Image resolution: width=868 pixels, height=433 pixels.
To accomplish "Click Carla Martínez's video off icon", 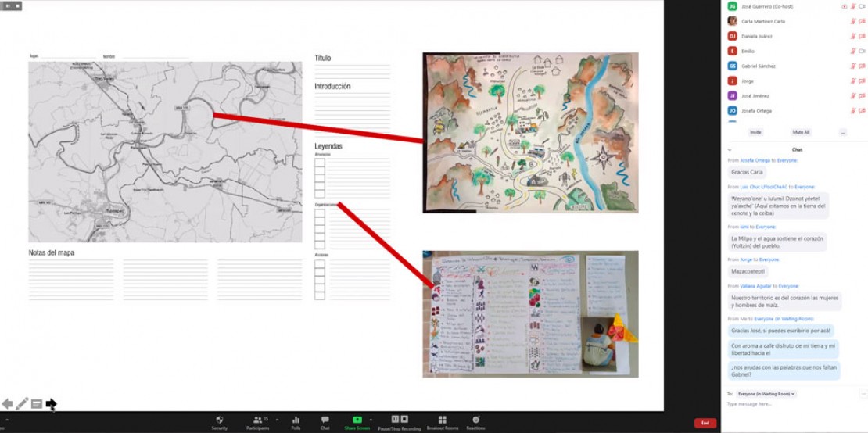I will click(x=862, y=21).
